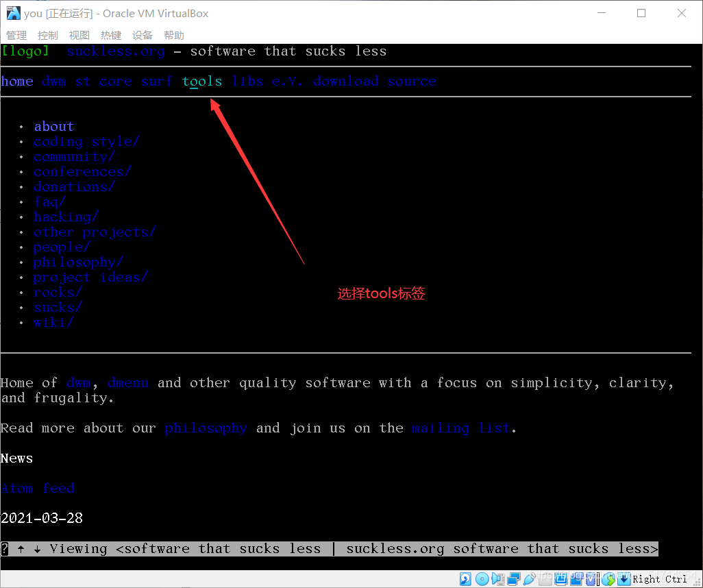
Task: Open the wiki/ link
Action: 54,323
